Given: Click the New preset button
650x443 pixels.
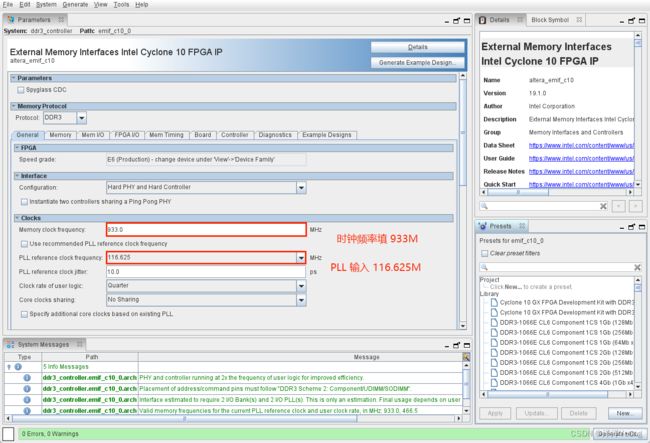Looking at the screenshot, I should 625,413.
